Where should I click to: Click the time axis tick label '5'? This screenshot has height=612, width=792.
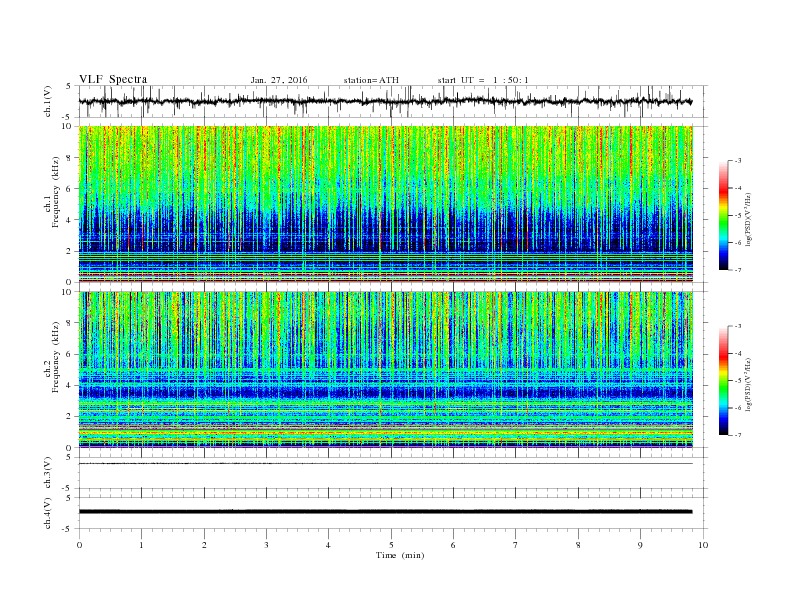pyautogui.click(x=391, y=545)
